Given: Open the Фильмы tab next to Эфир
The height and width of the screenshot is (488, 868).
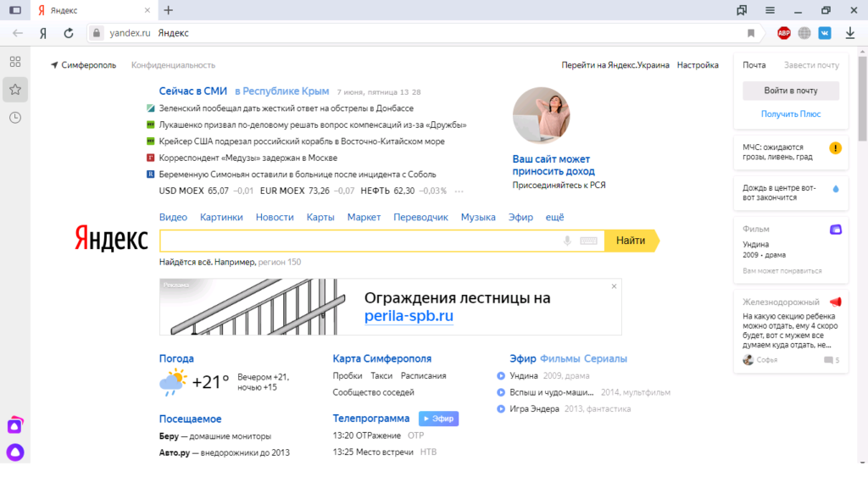Looking at the screenshot, I should click(559, 358).
